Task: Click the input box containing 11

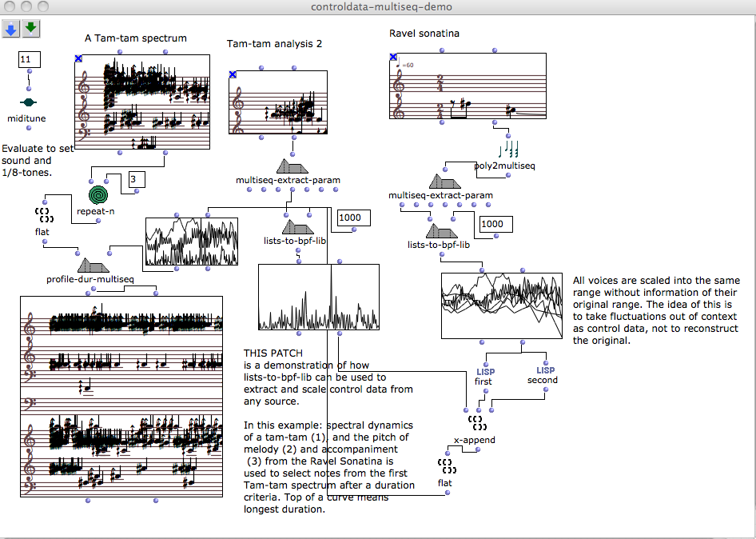Action: [x=30, y=60]
